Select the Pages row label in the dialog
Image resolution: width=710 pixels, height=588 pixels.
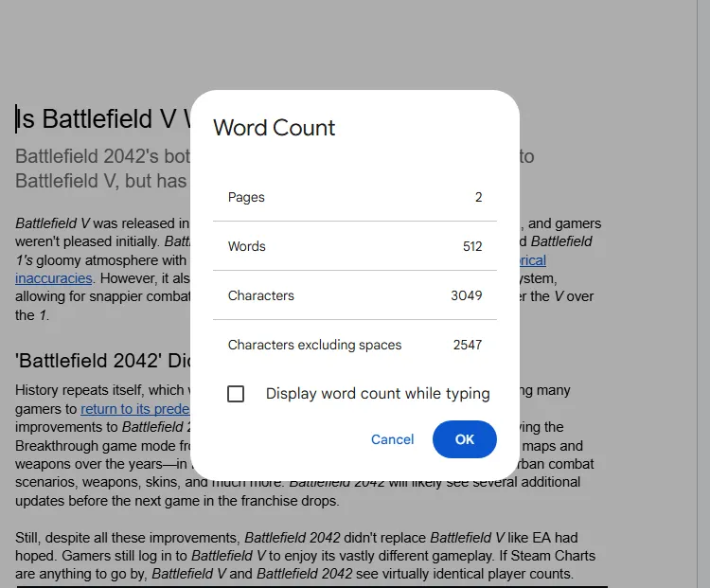246,197
